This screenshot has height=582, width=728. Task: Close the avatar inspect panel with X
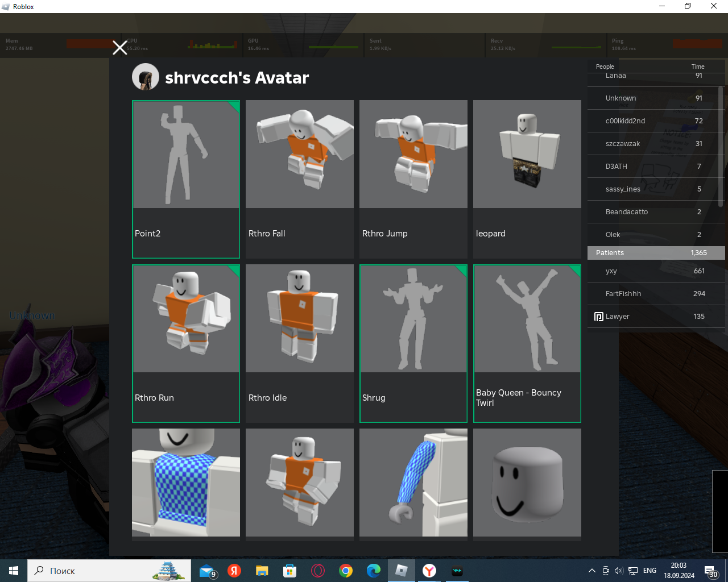click(x=120, y=48)
